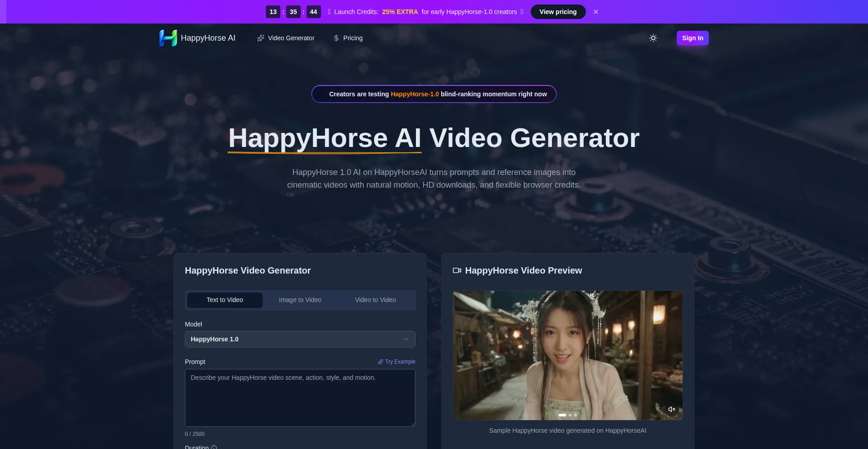Select the Image to Video tab
The height and width of the screenshot is (449, 868).
pyautogui.click(x=300, y=300)
